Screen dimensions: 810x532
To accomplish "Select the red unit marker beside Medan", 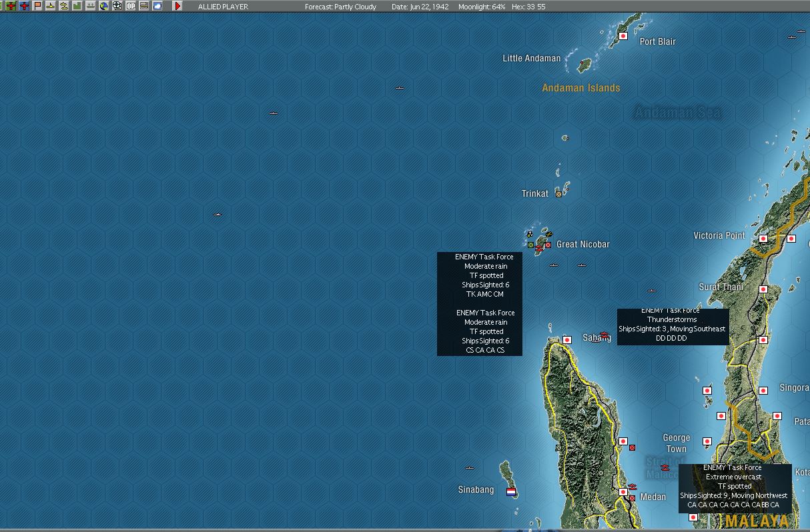I will (x=632, y=498).
